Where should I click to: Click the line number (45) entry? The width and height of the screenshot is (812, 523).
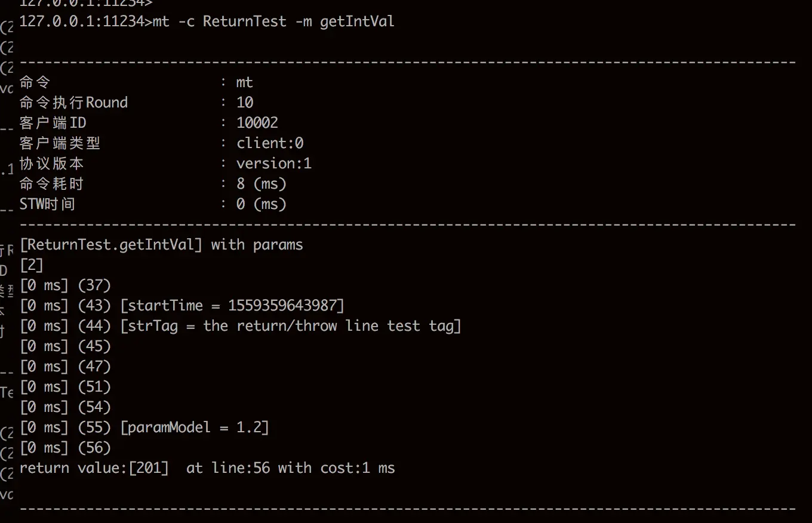coord(94,346)
